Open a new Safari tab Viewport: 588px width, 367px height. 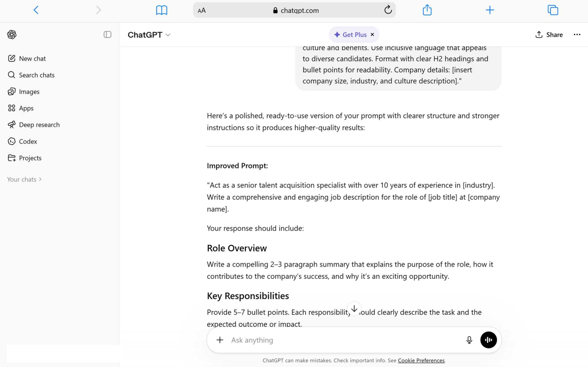(490, 10)
